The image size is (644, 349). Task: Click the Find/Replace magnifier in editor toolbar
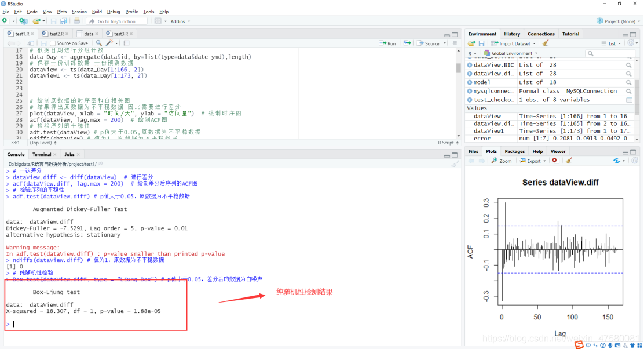pos(98,43)
